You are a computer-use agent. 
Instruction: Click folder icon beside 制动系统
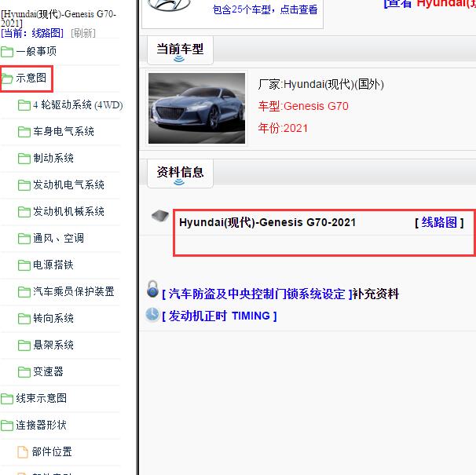point(24,159)
